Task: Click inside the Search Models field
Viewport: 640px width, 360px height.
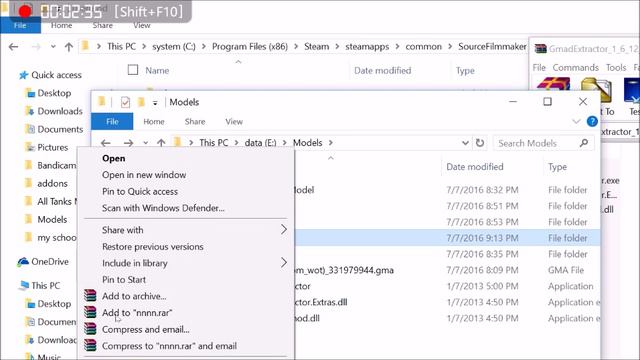Action: [535, 143]
